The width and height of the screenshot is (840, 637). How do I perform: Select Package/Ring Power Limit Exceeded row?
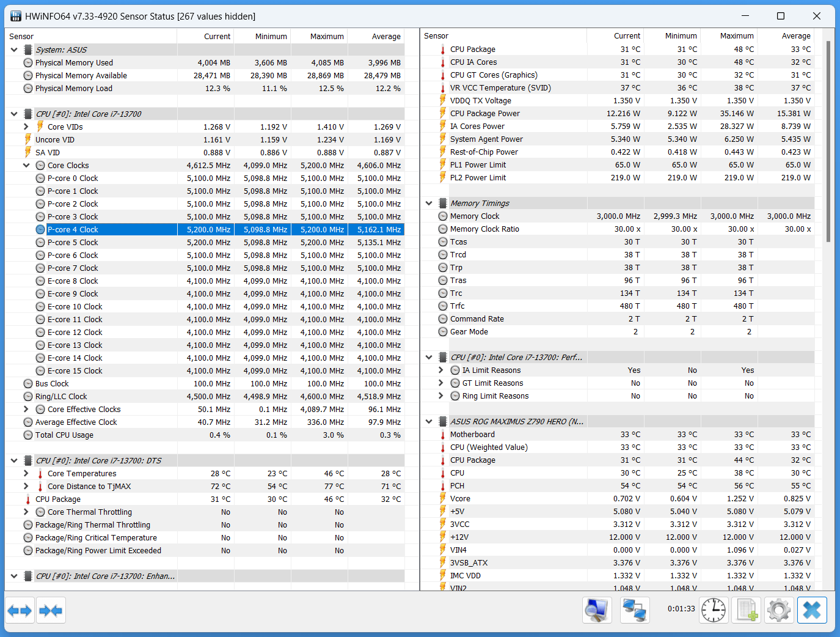[x=205, y=550]
